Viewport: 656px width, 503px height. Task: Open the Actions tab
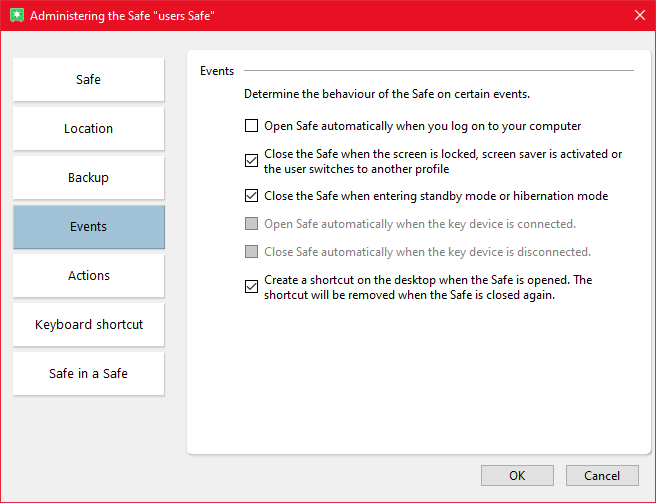(x=89, y=276)
